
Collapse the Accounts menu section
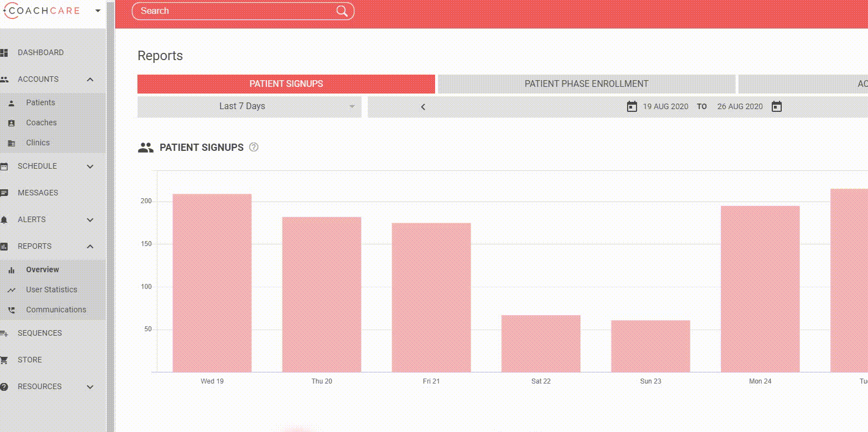pos(90,80)
